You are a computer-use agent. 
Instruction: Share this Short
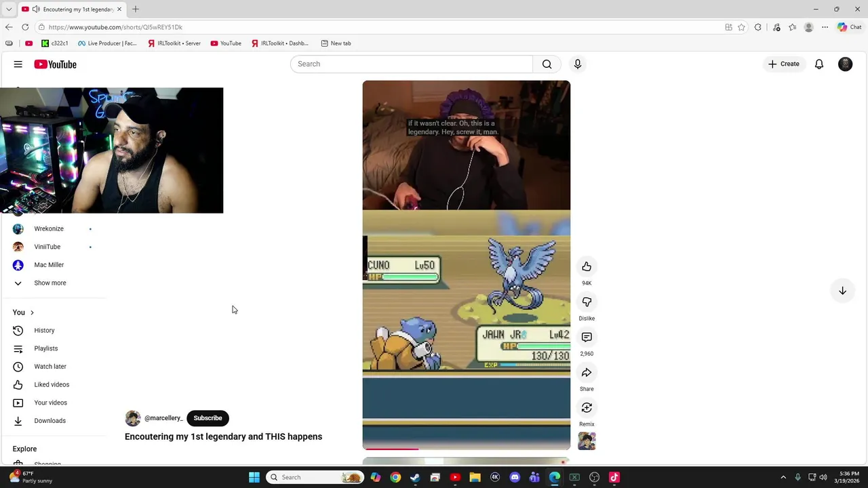(x=587, y=372)
